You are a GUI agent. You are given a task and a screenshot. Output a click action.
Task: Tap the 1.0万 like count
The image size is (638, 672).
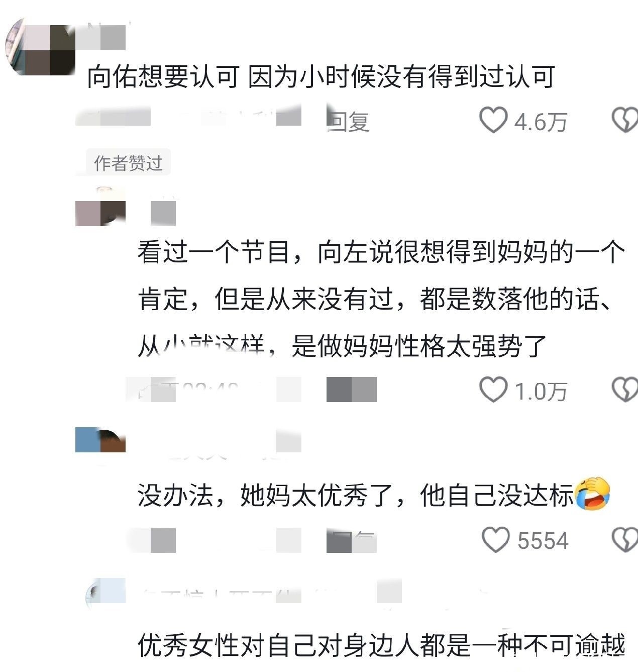[x=541, y=391]
